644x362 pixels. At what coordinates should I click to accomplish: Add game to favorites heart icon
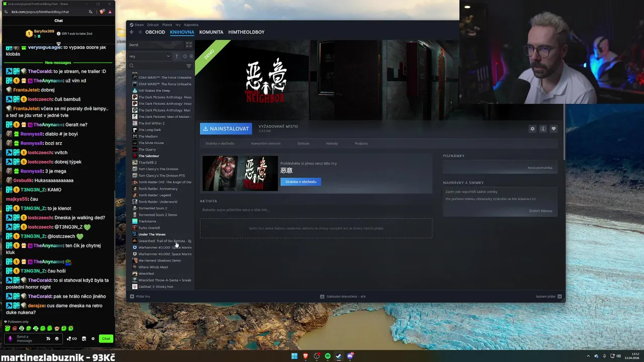click(x=553, y=129)
